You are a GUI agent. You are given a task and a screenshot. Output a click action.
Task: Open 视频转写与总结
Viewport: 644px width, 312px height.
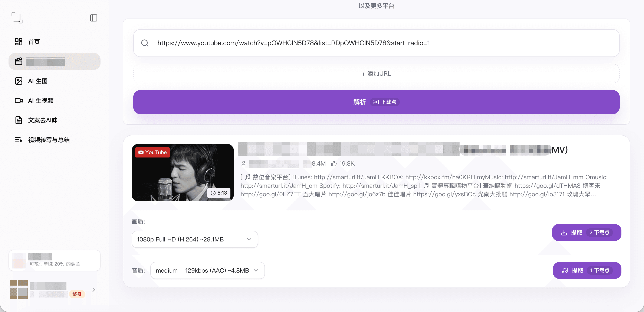click(55, 140)
